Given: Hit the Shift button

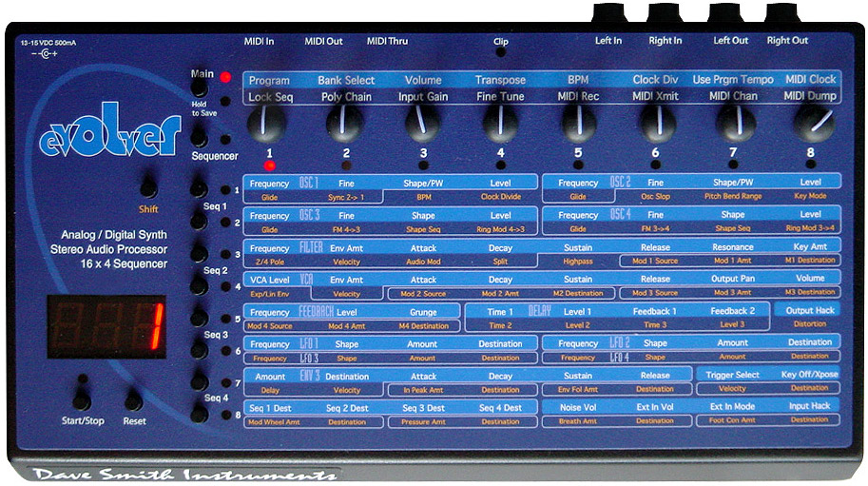Looking at the screenshot, I should click(x=148, y=188).
